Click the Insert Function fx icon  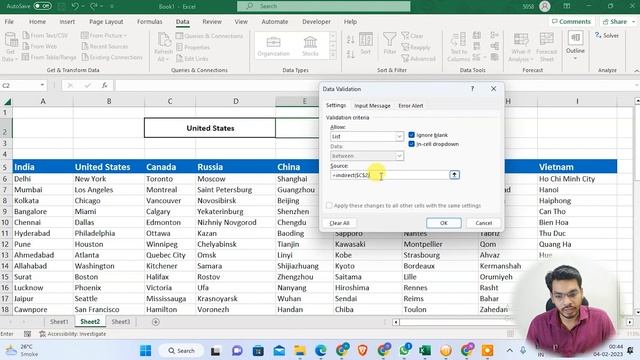click(104, 85)
